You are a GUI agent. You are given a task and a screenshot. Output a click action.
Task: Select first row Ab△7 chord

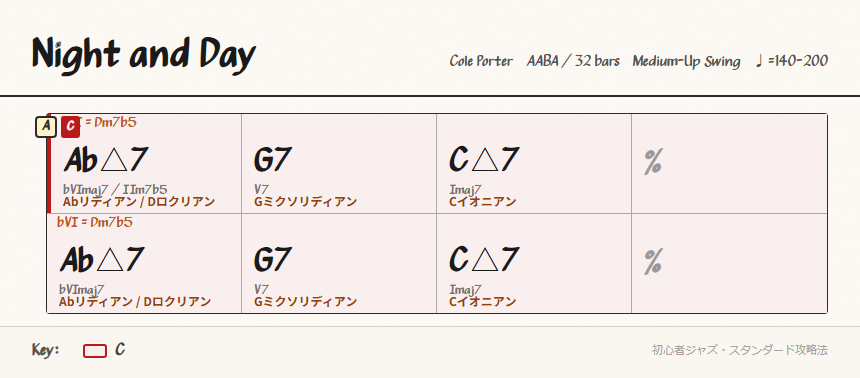pyautogui.click(x=106, y=160)
